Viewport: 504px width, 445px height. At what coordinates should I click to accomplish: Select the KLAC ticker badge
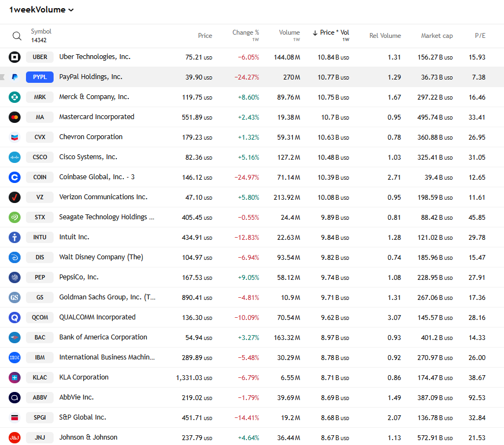tap(40, 377)
